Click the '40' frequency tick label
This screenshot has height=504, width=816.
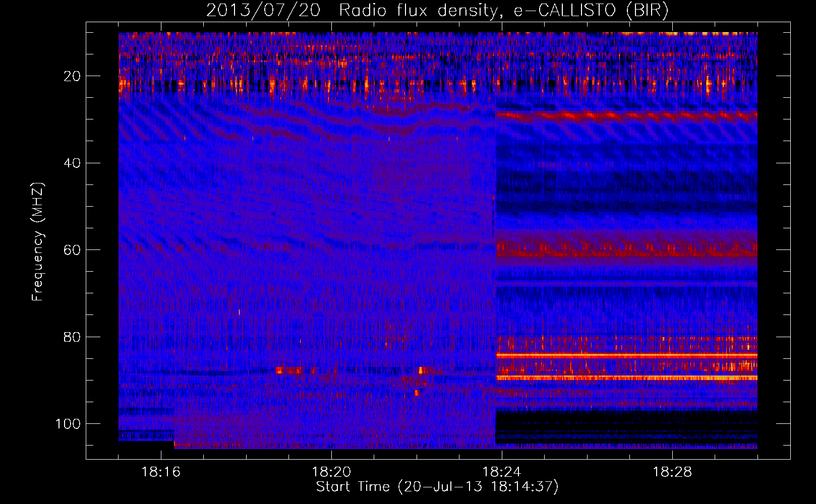(x=72, y=163)
